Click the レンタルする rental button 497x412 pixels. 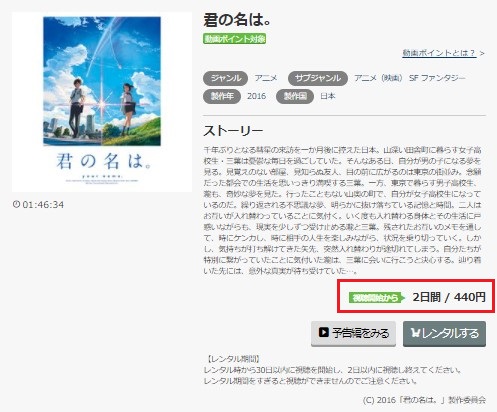[x=444, y=333]
